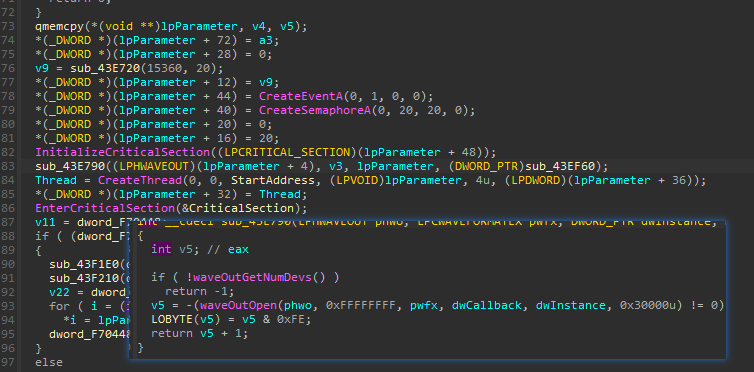Click the // eax comment in the popup

pos(228,249)
